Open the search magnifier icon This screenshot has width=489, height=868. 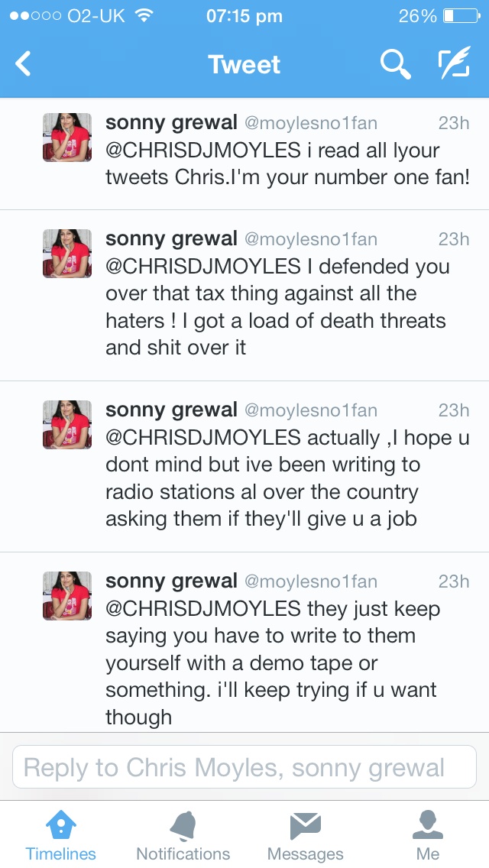pyautogui.click(x=395, y=64)
